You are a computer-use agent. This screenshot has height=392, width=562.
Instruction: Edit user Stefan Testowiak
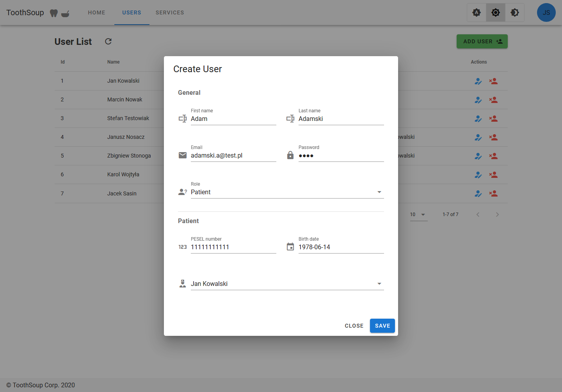(478, 119)
